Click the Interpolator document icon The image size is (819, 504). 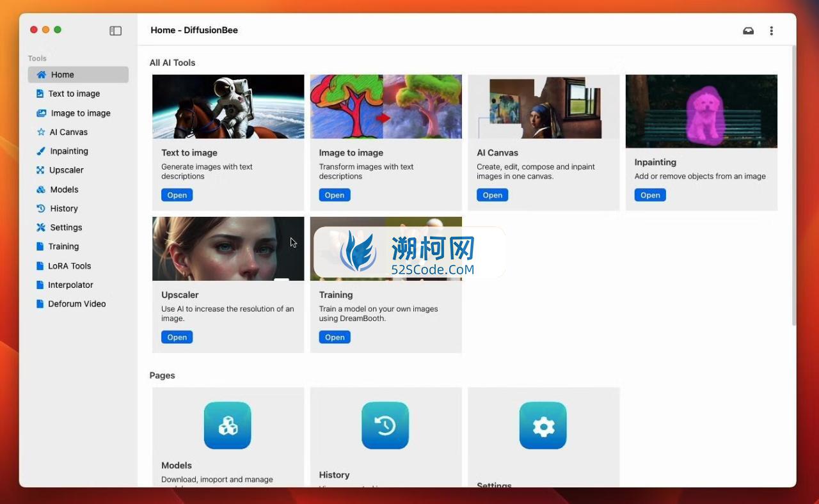[x=40, y=285]
